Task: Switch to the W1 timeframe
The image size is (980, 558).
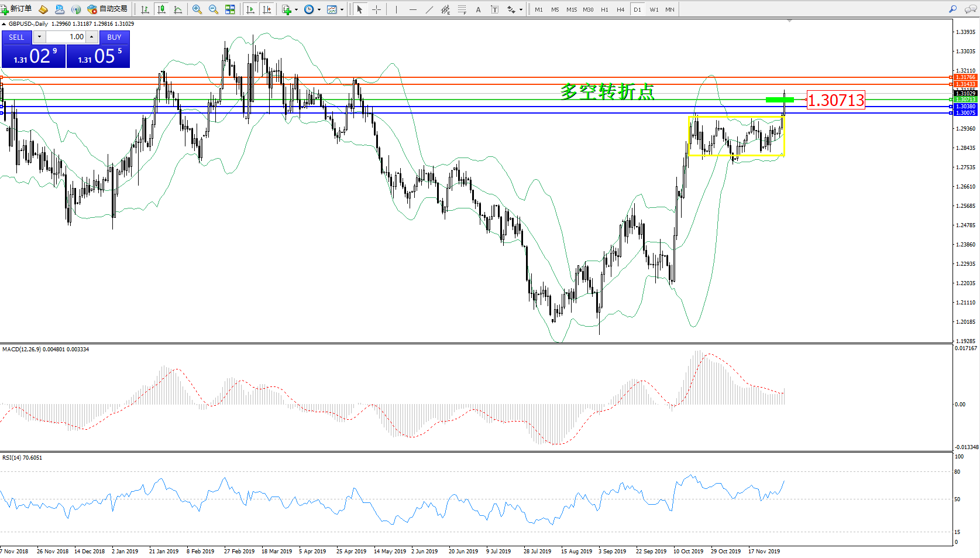Action: click(x=654, y=9)
